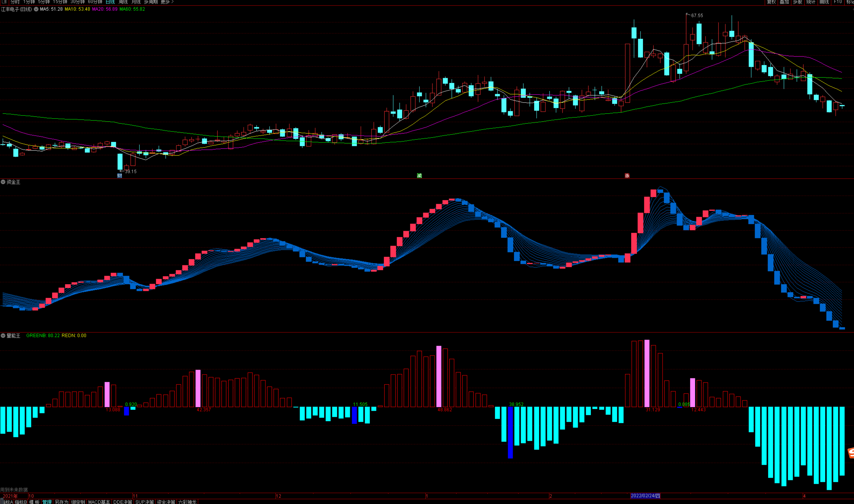Switch to 月线 monthly chart
This screenshot has width=854, height=504.
136,2
